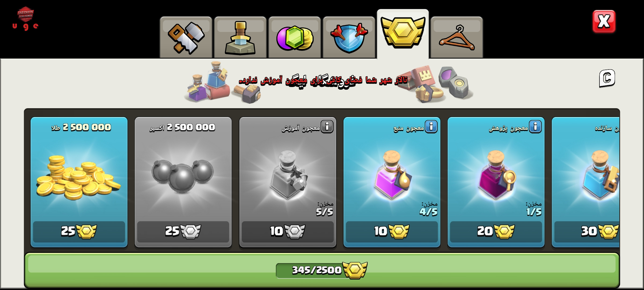Switch to the sword in stone tab
The width and height of the screenshot is (644, 290).
240,38
